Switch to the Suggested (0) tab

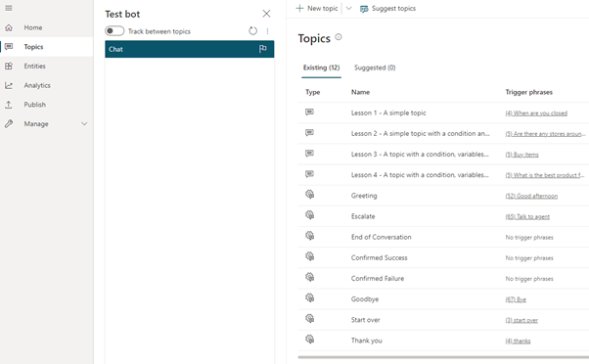375,68
